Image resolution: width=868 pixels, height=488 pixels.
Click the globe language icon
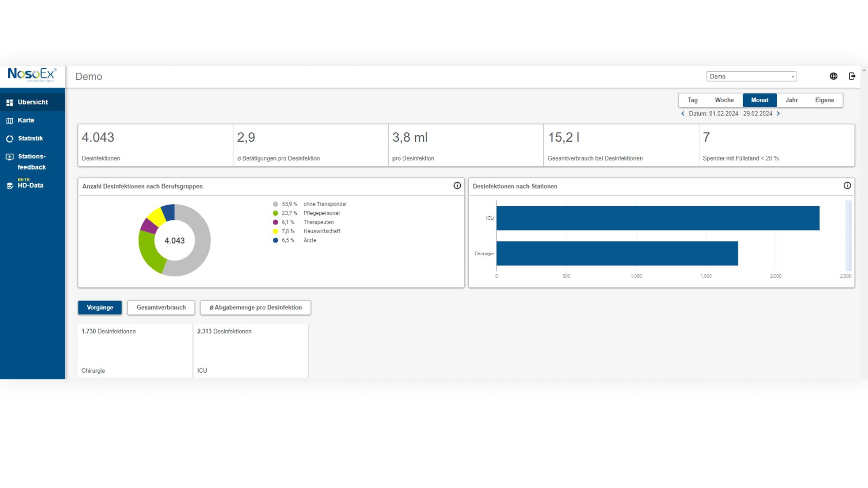click(x=834, y=76)
